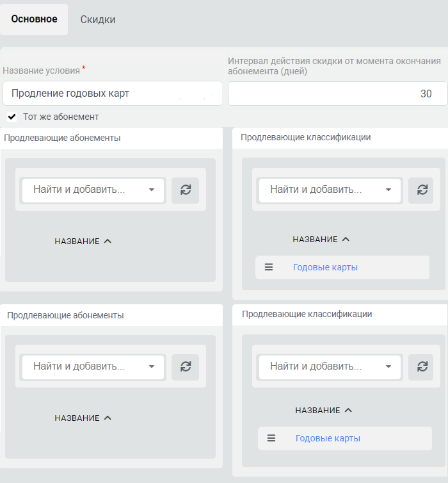The height and width of the screenshot is (483, 448).
Task: Click the upper Продлевающие абонементы panel title
Action: click(62, 138)
